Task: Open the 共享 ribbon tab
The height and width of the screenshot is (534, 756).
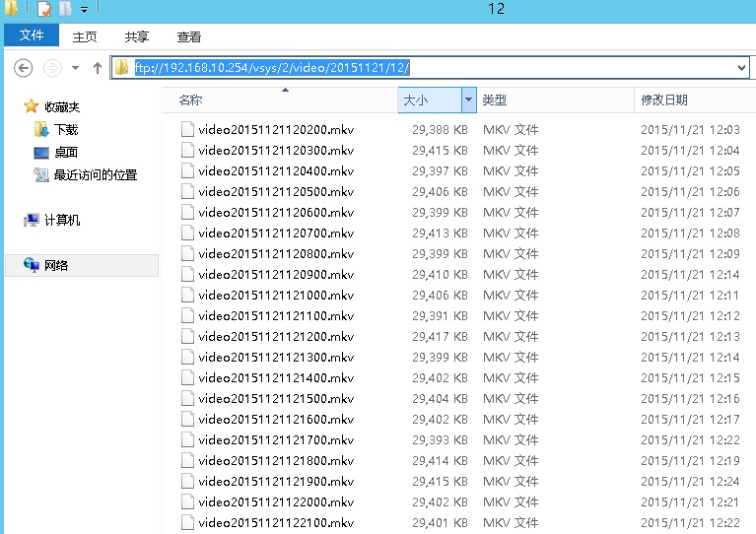Action: [x=136, y=36]
